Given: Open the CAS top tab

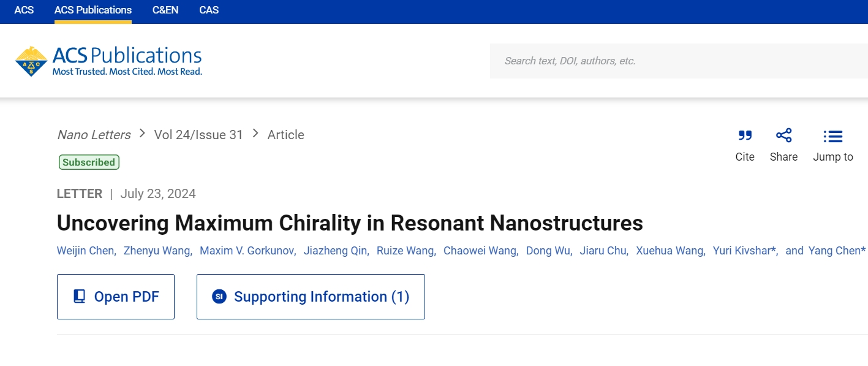Looking at the screenshot, I should tap(209, 10).
